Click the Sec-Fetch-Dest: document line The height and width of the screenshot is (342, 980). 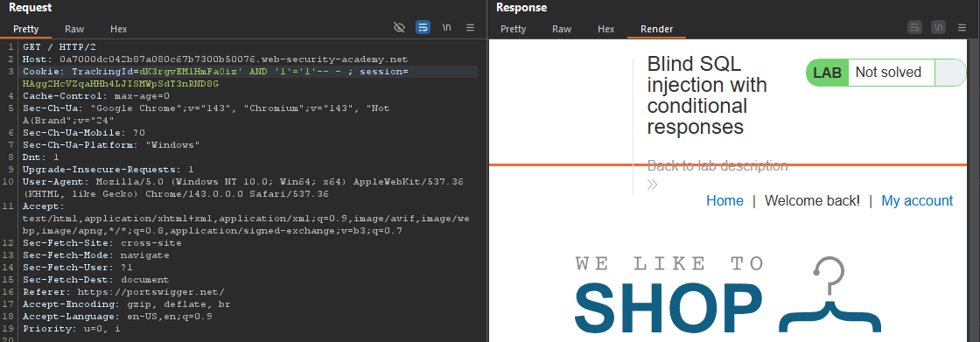[96, 280]
